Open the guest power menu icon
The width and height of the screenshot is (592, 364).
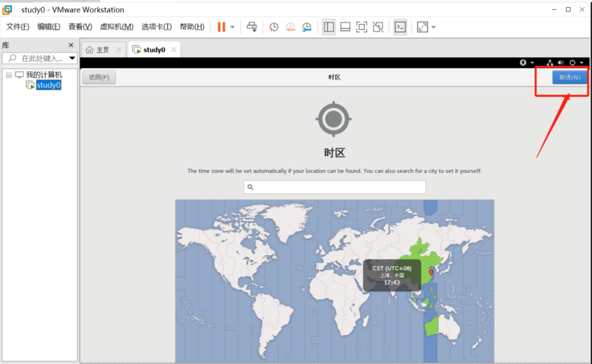pos(576,62)
